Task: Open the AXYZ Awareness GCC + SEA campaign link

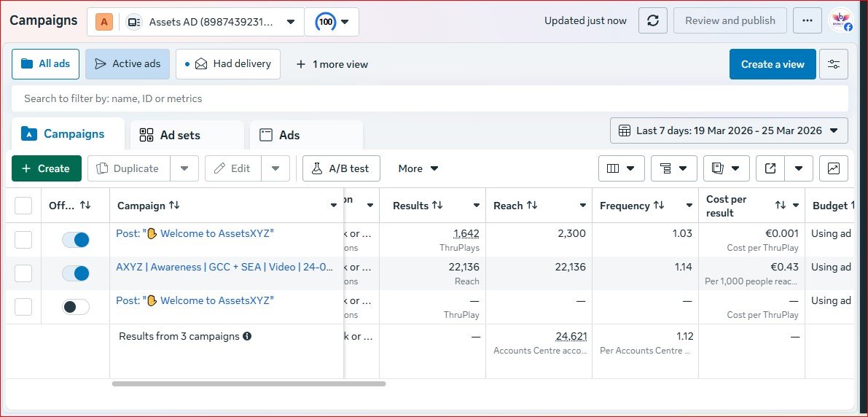Action: click(224, 267)
